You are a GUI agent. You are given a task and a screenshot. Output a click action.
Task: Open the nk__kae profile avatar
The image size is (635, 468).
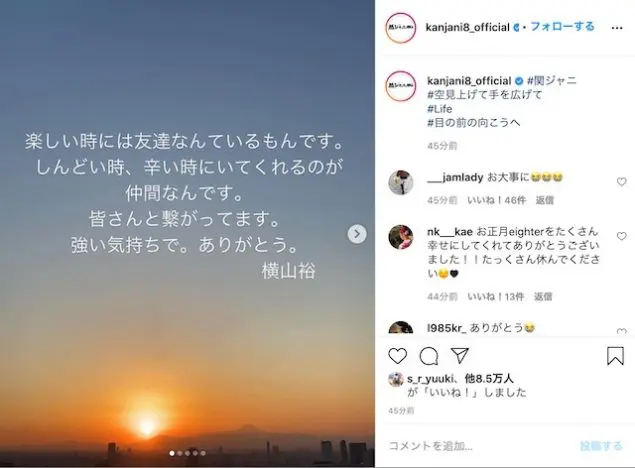click(401, 237)
